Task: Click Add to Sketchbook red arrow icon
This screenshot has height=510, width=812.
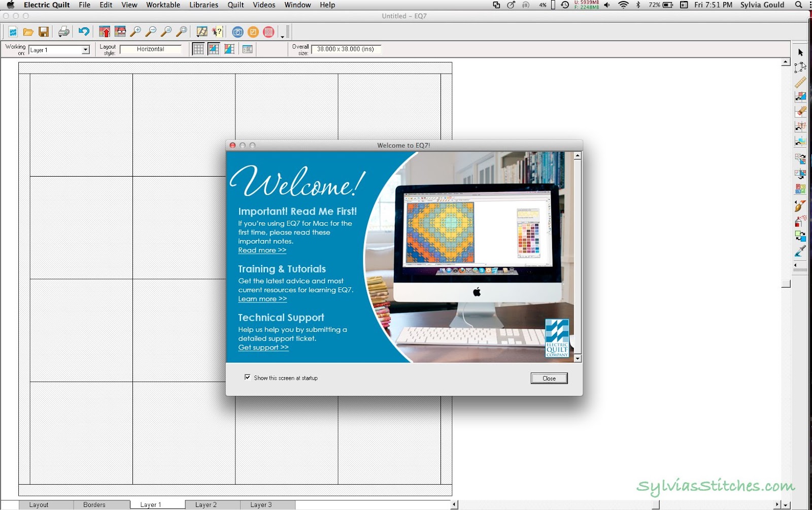Action: (105, 32)
